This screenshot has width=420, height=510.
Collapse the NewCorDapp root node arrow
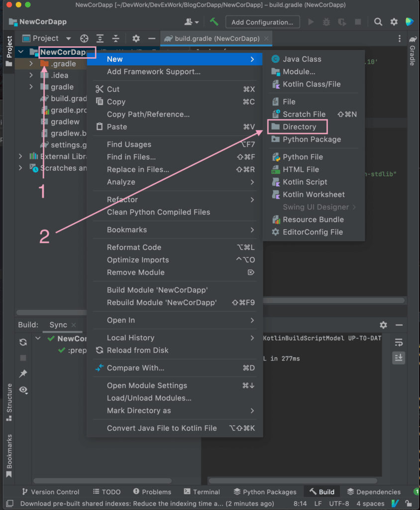click(21, 52)
